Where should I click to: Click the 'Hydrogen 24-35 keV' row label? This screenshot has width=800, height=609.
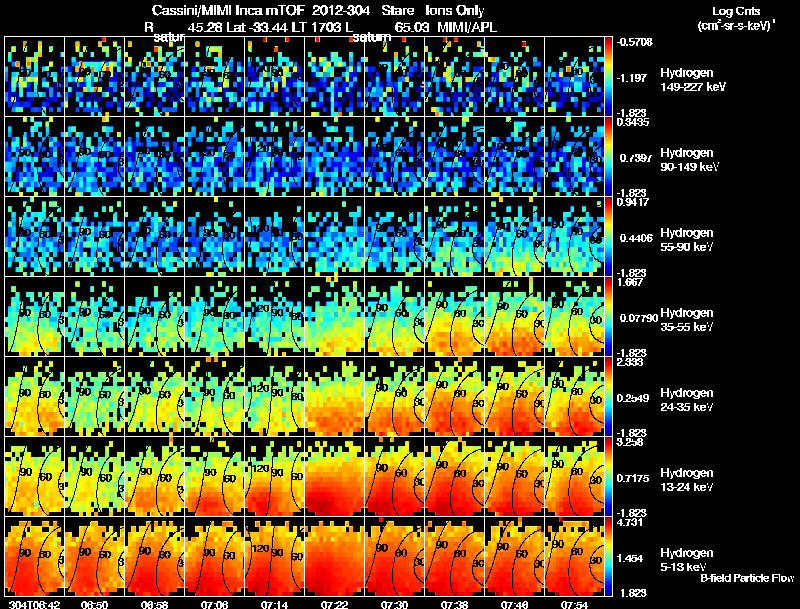(x=687, y=400)
